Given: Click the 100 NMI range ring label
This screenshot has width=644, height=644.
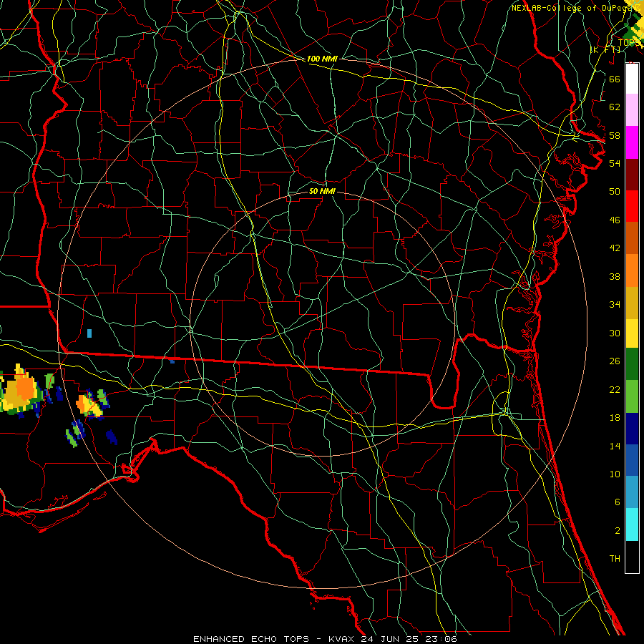Looking at the screenshot, I should pos(322,59).
